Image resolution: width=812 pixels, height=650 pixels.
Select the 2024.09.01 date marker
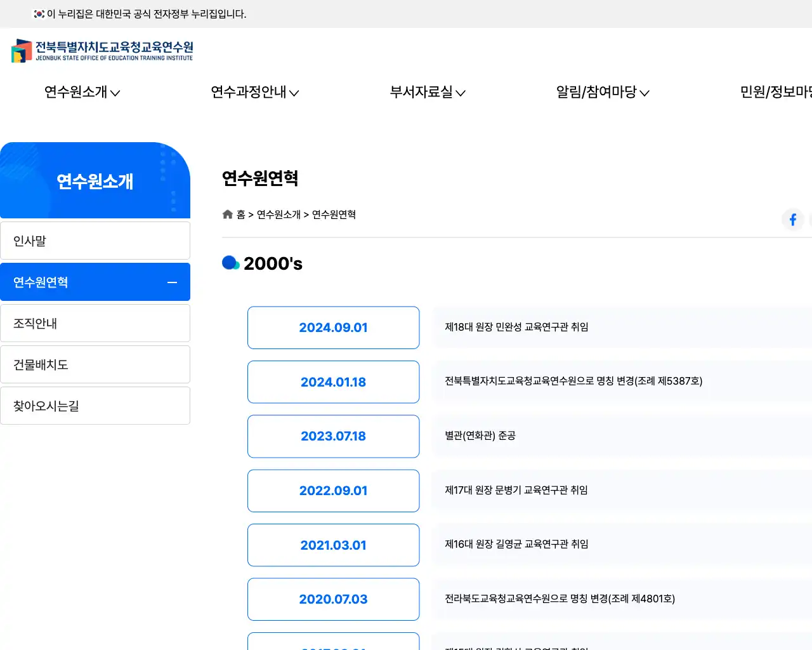click(333, 328)
